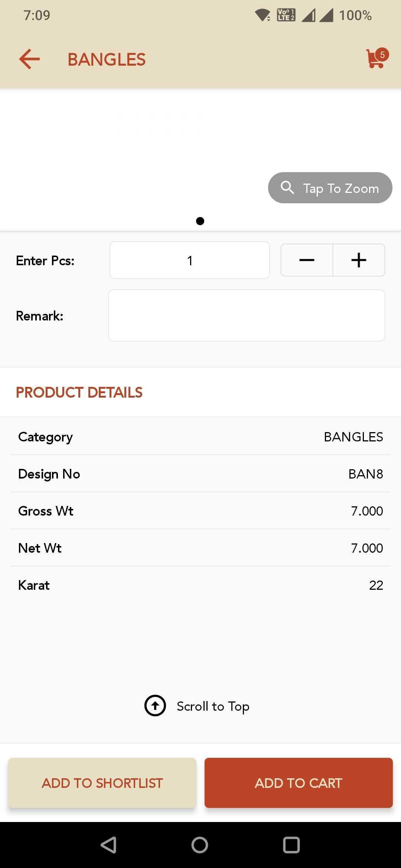The width and height of the screenshot is (401, 868).
Task: Click the ADD TO CART button
Action: point(299,783)
